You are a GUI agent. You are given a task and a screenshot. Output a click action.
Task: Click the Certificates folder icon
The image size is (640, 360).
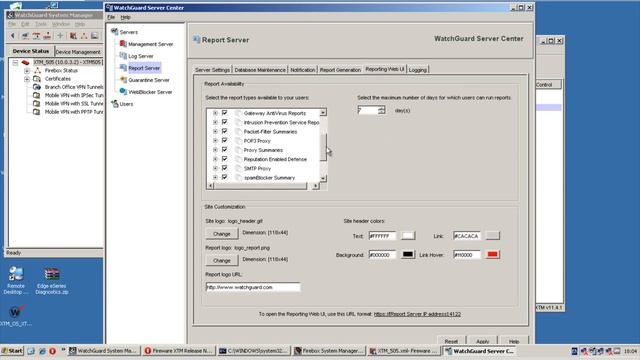(37, 78)
